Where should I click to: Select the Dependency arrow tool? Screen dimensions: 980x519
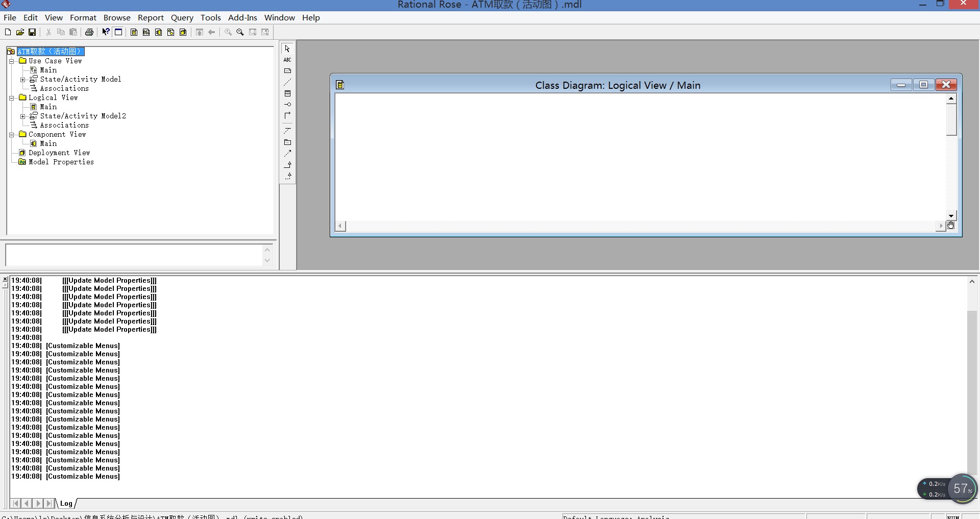288,153
